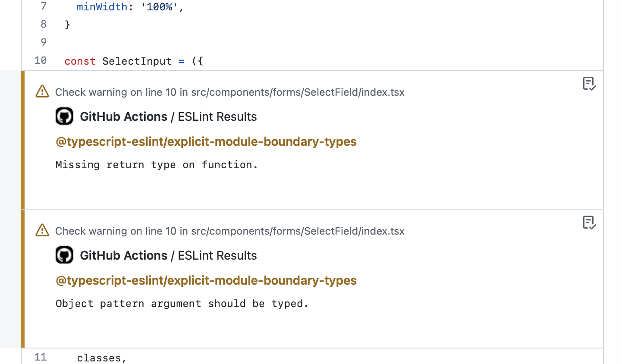Click the SelectField/index.tsx path in first warning
The width and height of the screenshot is (622, 364).
coord(298,92)
